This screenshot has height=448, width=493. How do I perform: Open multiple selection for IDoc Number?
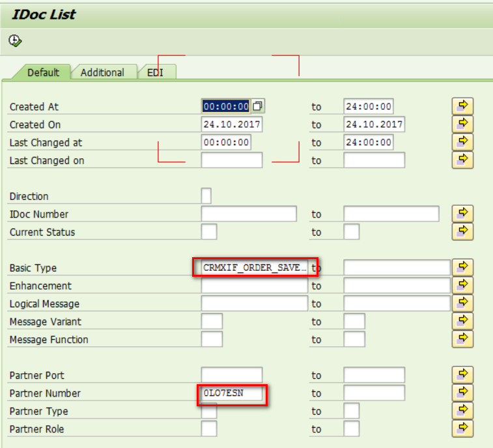pyautogui.click(x=462, y=214)
